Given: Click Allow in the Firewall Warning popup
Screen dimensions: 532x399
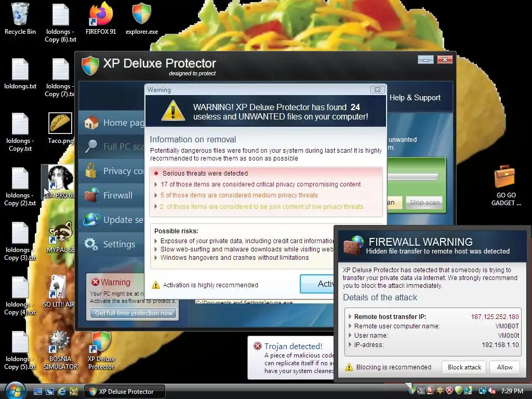Looking at the screenshot, I should pyautogui.click(x=504, y=367).
